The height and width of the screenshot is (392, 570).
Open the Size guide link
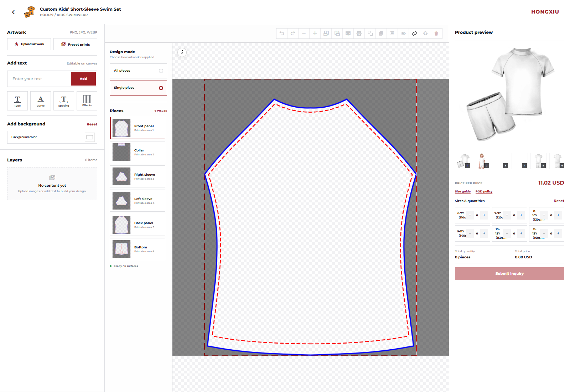(x=463, y=191)
